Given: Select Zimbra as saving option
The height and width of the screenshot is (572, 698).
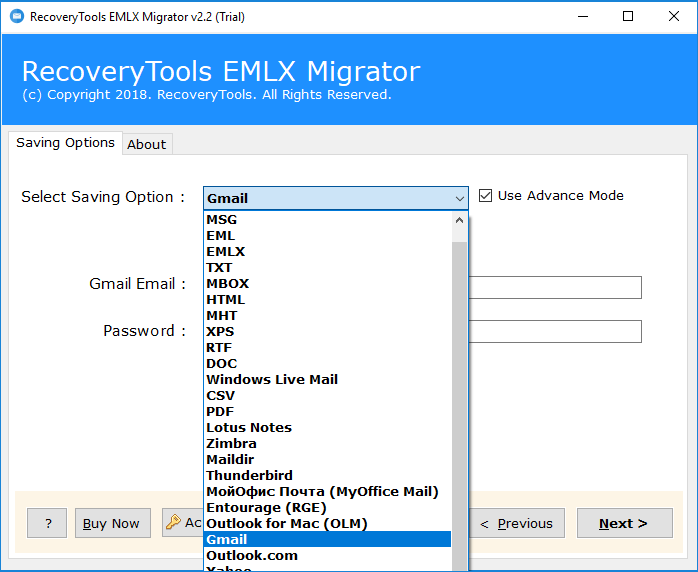Looking at the screenshot, I should tap(328, 444).
